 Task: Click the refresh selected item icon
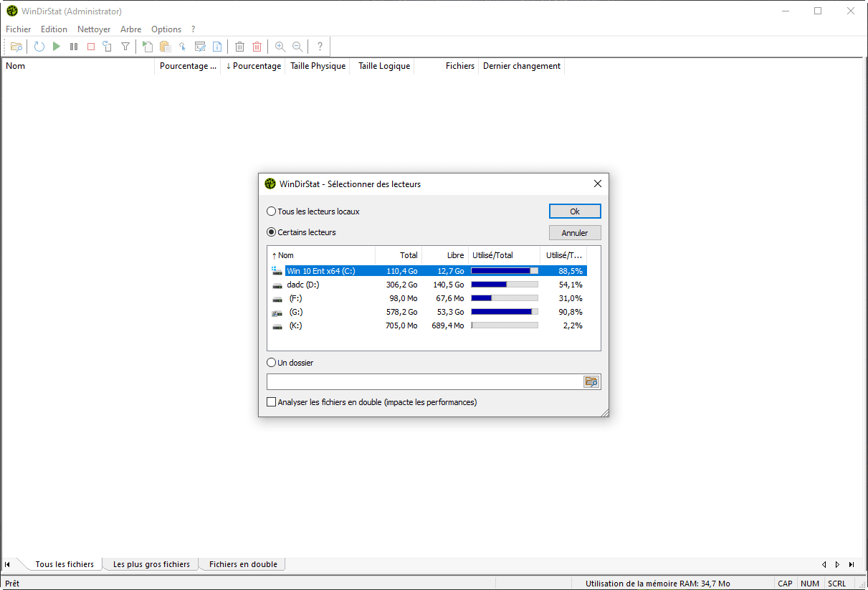[108, 47]
